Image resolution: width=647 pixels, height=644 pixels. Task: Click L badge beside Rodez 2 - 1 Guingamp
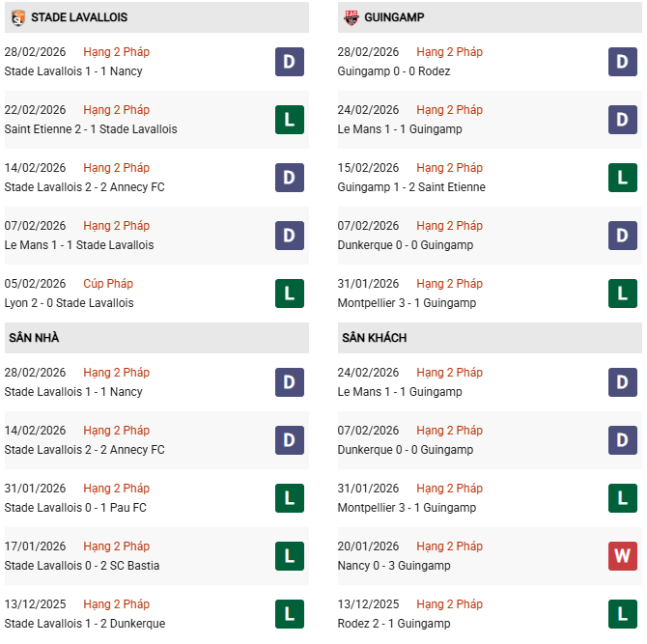tap(623, 614)
